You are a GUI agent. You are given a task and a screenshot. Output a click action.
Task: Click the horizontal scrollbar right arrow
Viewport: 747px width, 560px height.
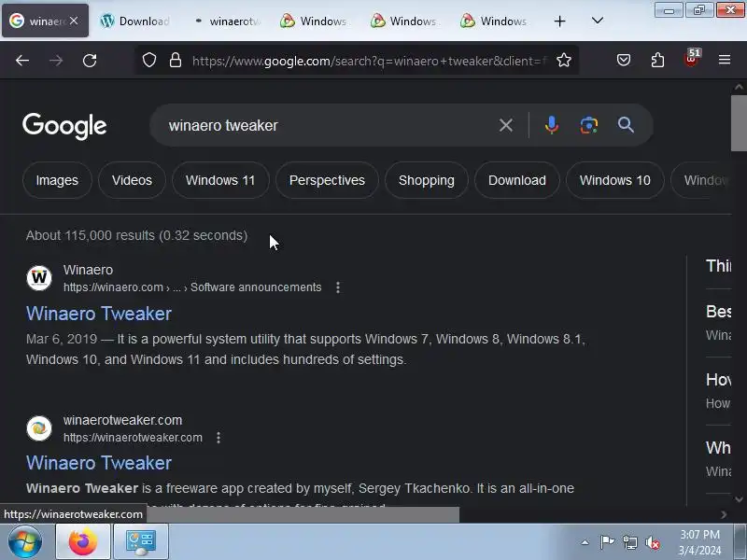pyautogui.click(x=725, y=514)
